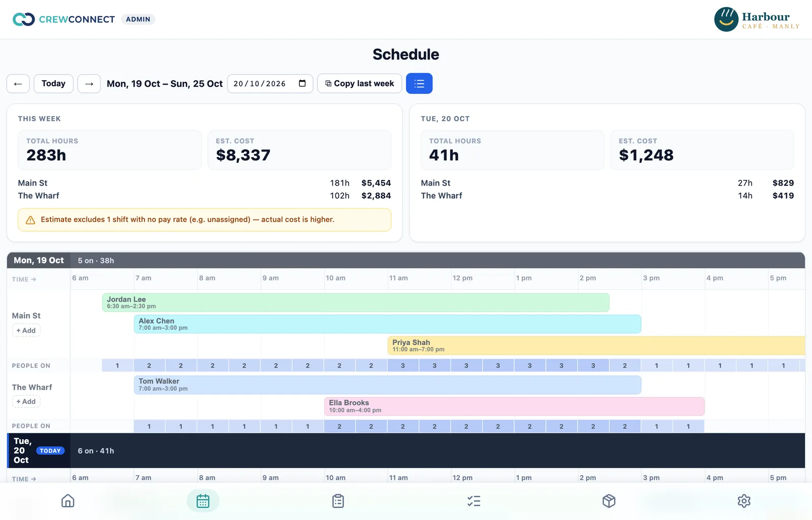Click the weekly Wharf cost $2,884

coord(376,196)
